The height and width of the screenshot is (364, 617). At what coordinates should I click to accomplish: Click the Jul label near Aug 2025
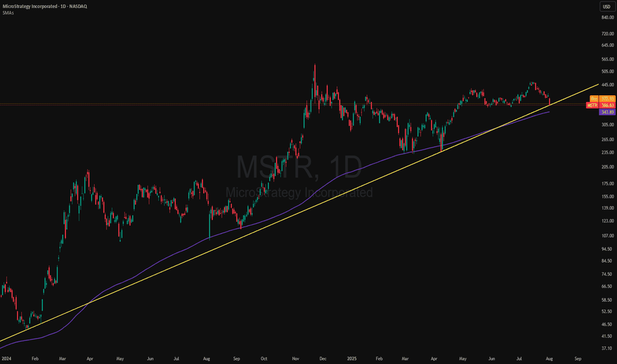click(x=519, y=359)
